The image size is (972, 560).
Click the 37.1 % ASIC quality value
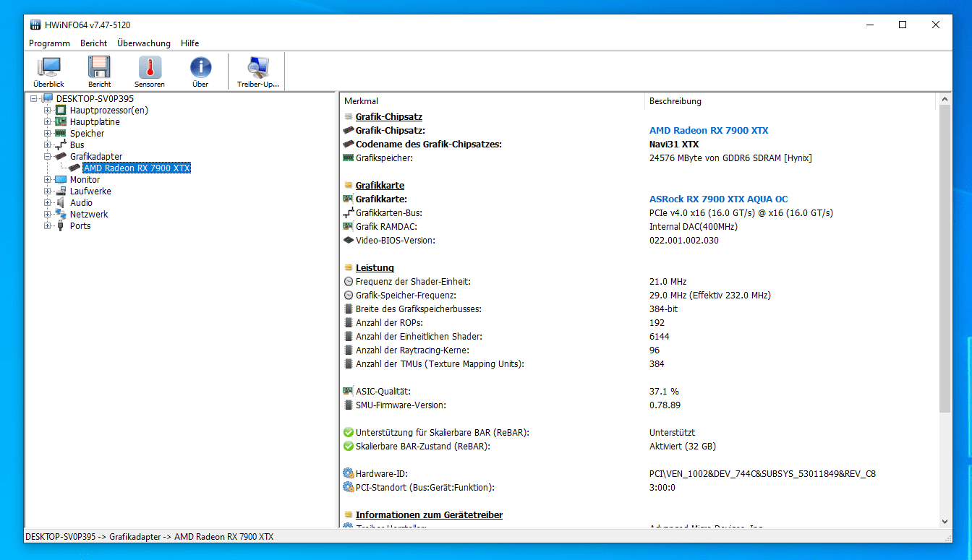click(664, 392)
